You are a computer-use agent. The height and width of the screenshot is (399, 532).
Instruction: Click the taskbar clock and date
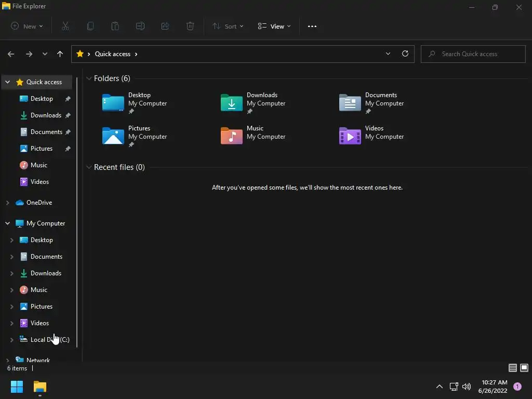click(494, 387)
